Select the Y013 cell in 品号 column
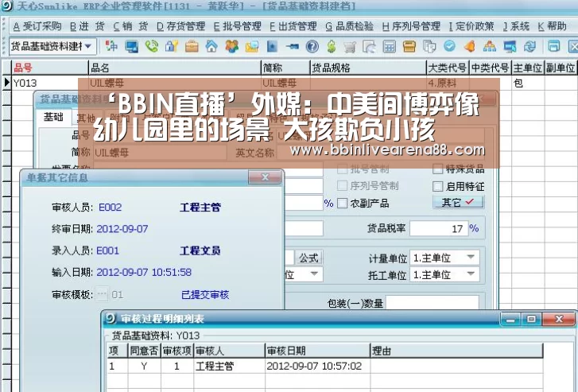Viewport: 578px width, 392px height. coord(50,83)
